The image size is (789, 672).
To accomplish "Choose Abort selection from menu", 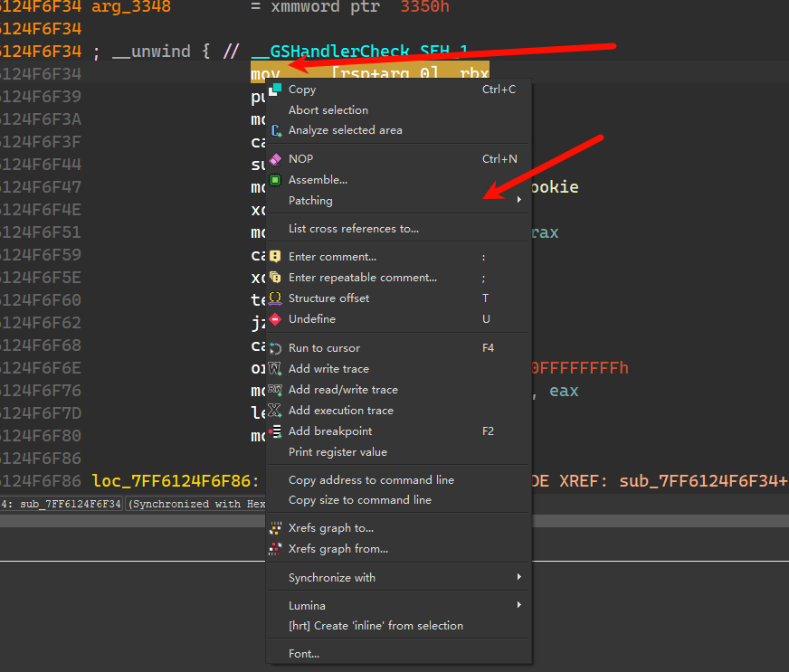I will click(x=398, y=110).
